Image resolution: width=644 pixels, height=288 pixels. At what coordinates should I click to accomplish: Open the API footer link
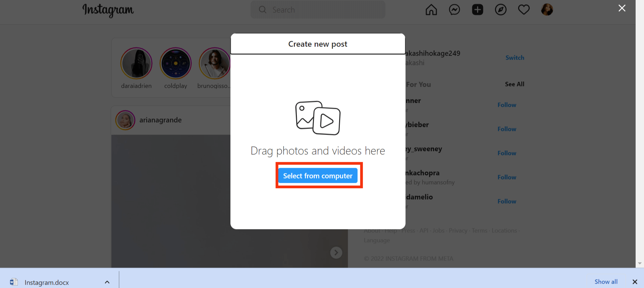[424, 231]
